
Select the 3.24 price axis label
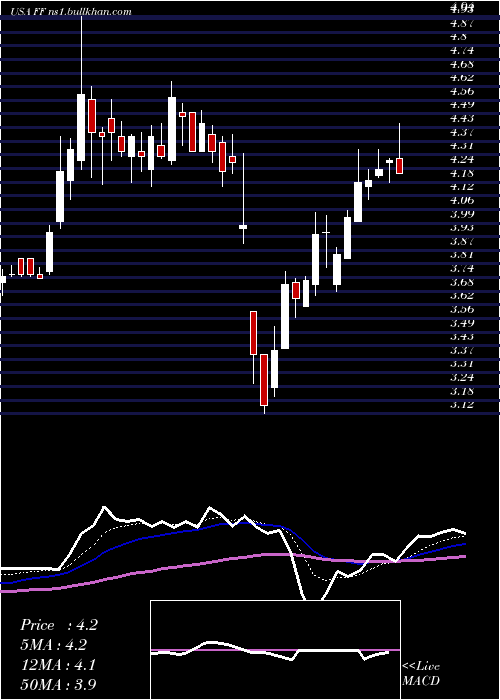click(x=461, y=378)
